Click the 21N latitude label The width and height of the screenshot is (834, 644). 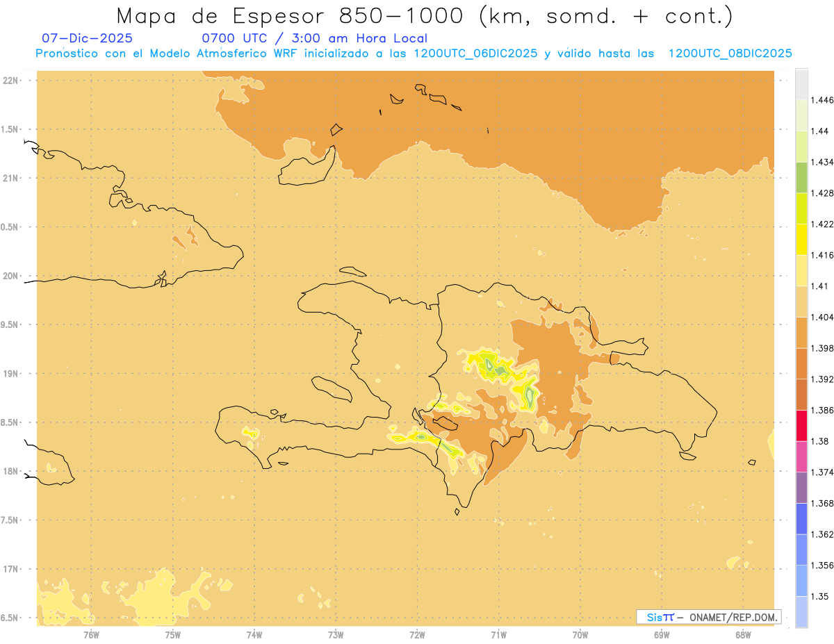pyautogui.click(x=12, y=178)
